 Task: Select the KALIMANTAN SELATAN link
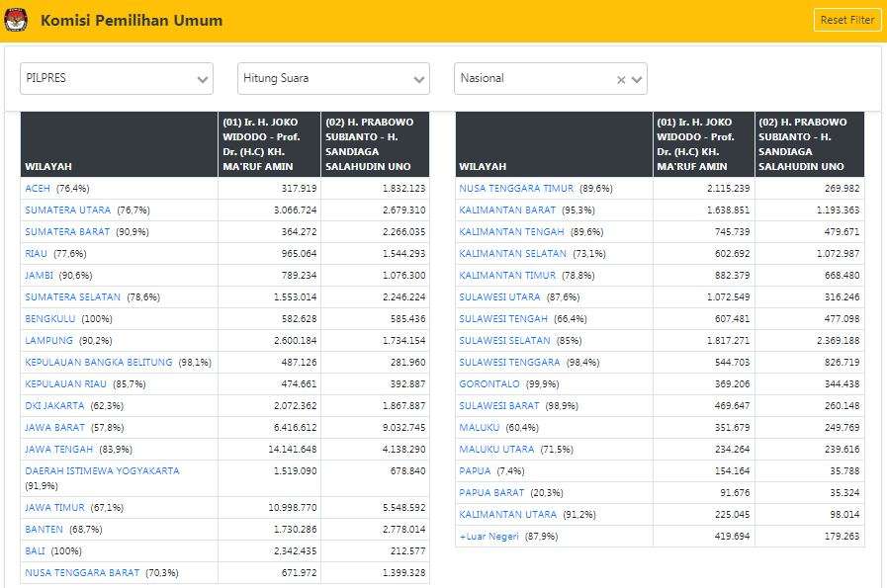coord(511,253)
